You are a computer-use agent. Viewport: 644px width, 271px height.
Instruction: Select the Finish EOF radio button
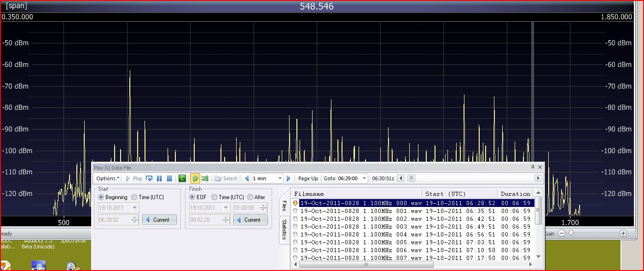coord(192,197)
